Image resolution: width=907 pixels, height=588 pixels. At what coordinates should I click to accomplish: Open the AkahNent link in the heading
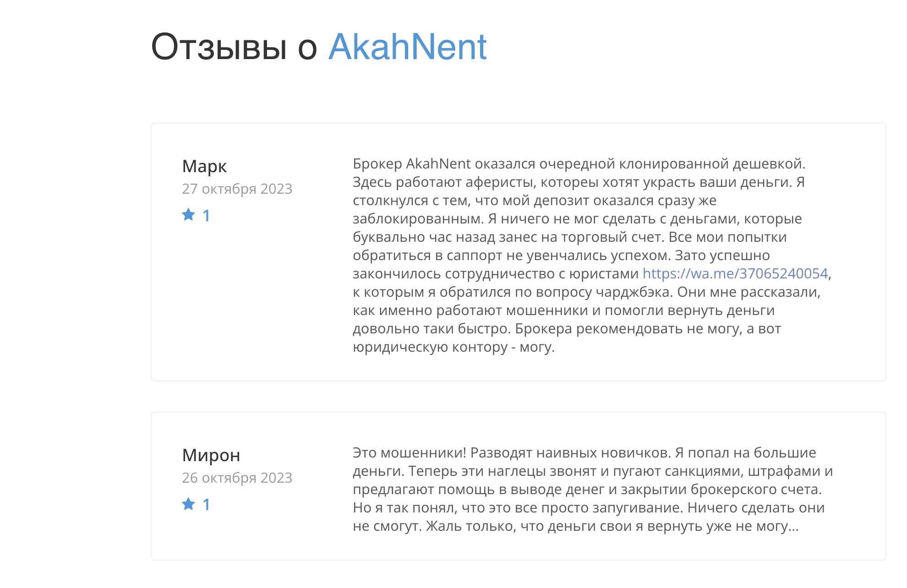point(408,47)
